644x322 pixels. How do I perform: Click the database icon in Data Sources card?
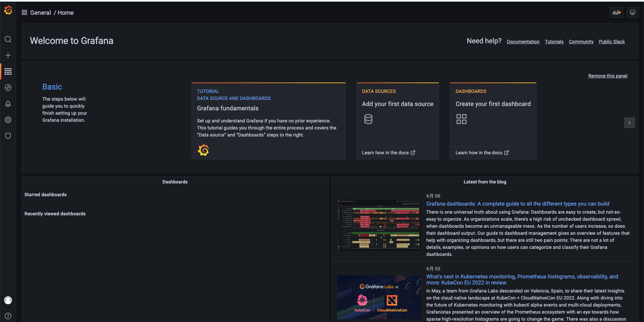point(368,119)
